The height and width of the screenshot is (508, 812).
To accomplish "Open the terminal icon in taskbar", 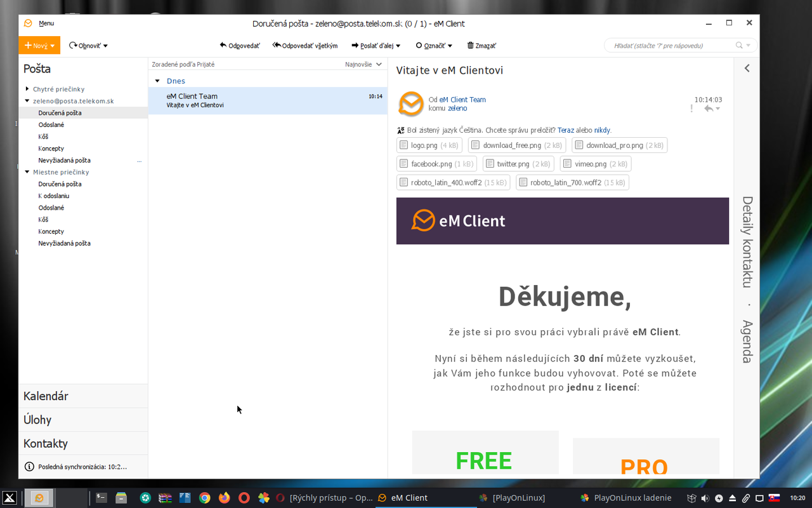I will [101, 498].
